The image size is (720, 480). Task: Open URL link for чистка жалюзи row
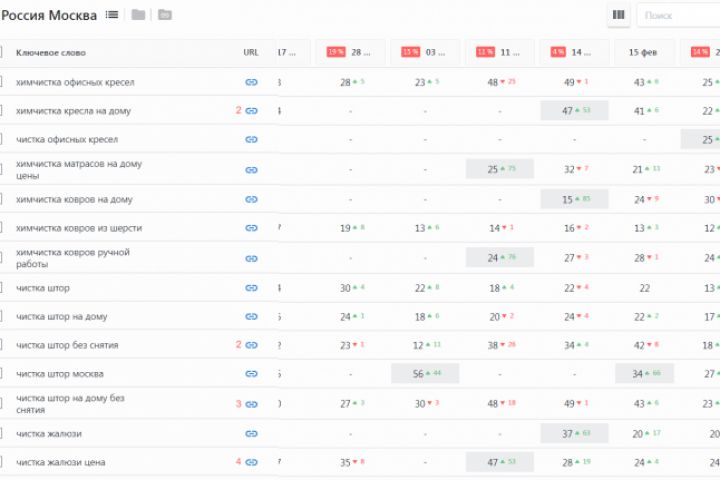pos(251,434)
